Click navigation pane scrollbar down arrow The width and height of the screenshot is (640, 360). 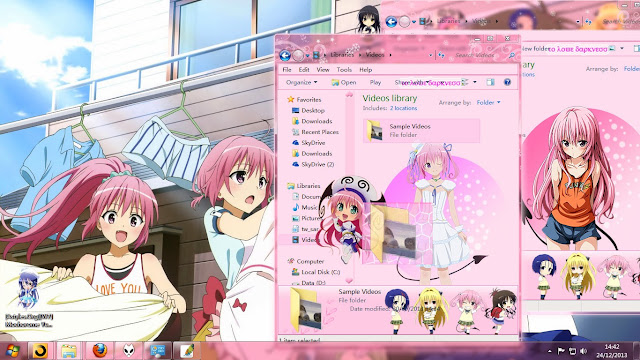(349, 280)
